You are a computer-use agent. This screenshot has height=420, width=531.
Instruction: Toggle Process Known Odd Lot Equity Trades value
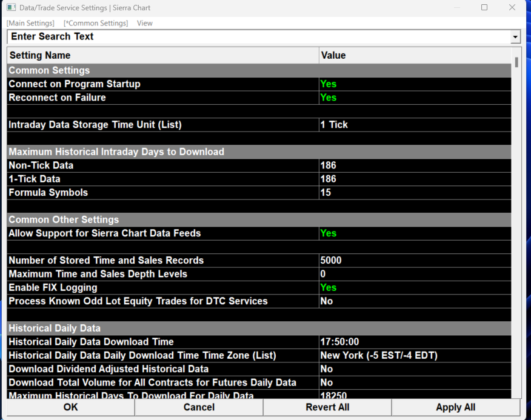[415, 301]
